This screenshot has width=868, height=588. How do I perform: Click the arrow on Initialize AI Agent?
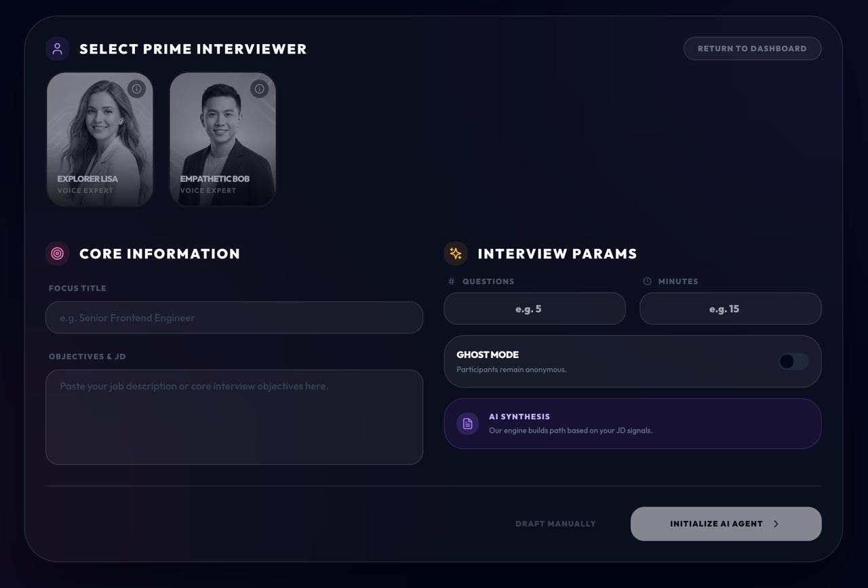[x=776, y=524]
